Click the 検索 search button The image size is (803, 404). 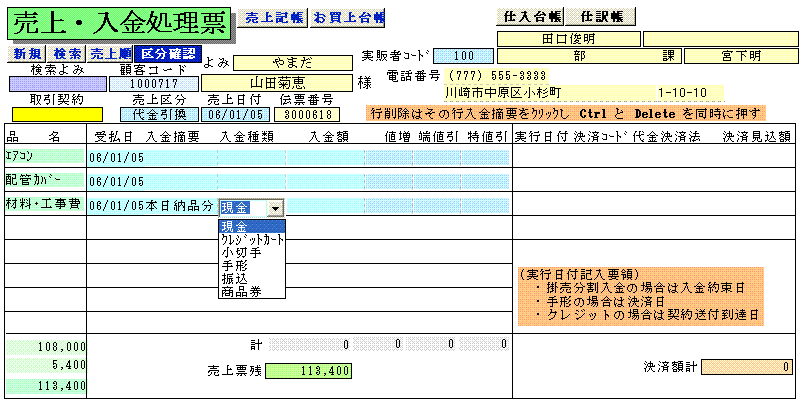point(68,54)
